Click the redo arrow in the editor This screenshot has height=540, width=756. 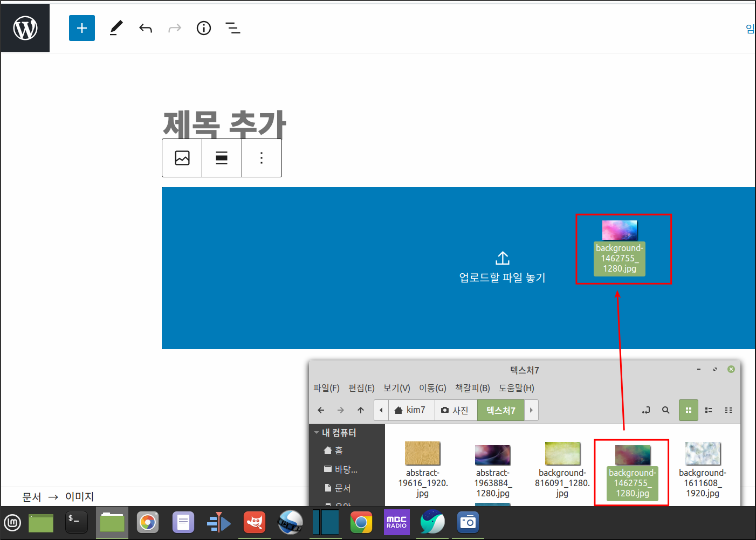coord(174,27)
